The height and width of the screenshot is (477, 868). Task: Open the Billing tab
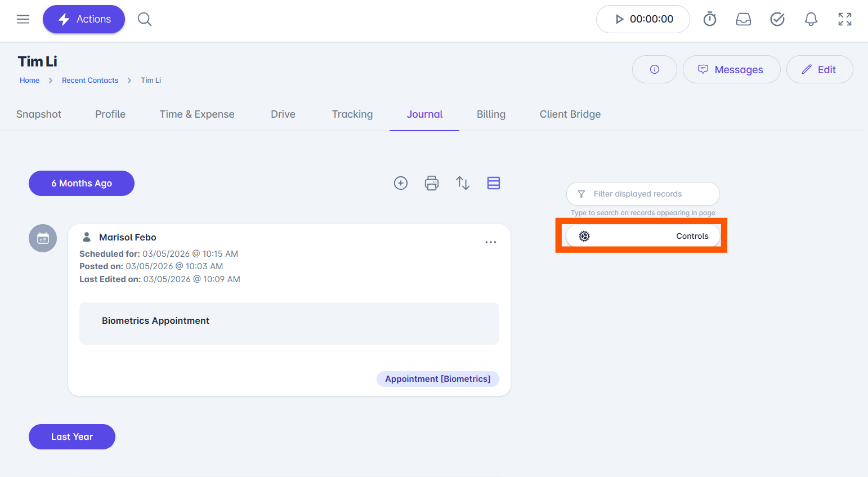(491, 114)
